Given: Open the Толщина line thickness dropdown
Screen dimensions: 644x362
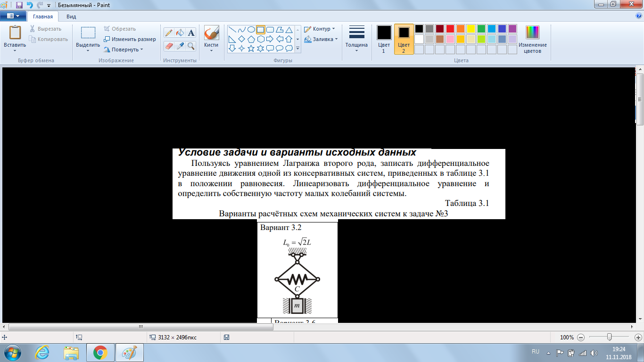Looking at the screenshot, I should point(356,39).
